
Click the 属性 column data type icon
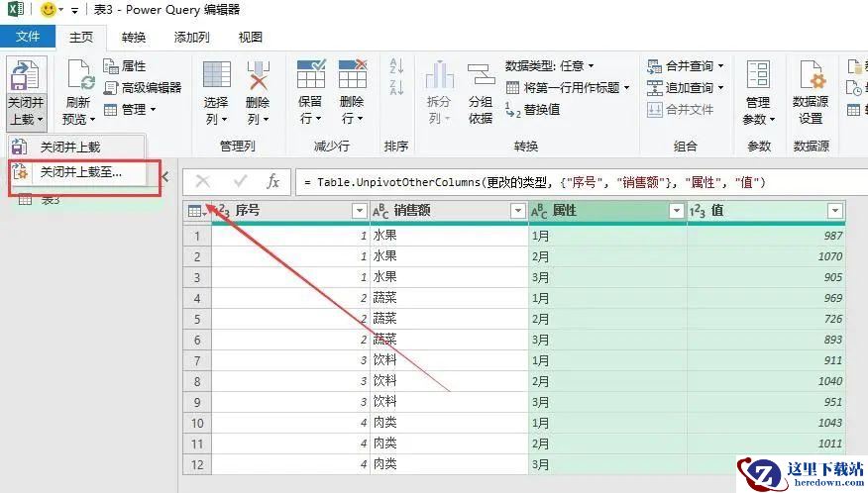point(539,211)
